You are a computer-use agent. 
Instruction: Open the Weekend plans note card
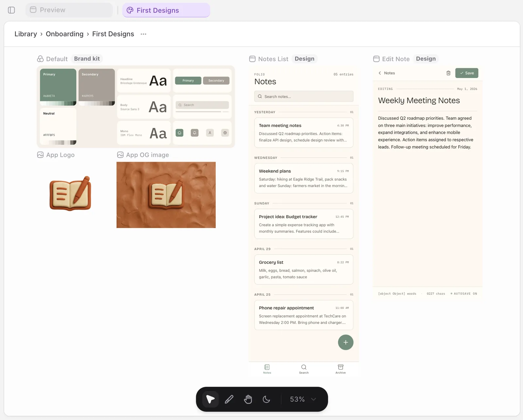pyautogui.click(x=304, y=178)
